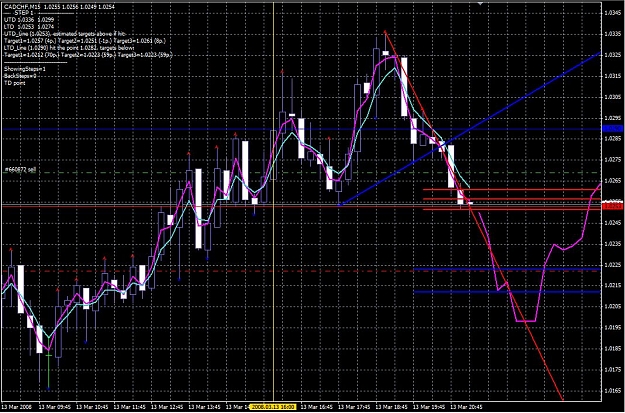
Task: Click the 1.0245 price scale label
Action: (x=613, y=222)
